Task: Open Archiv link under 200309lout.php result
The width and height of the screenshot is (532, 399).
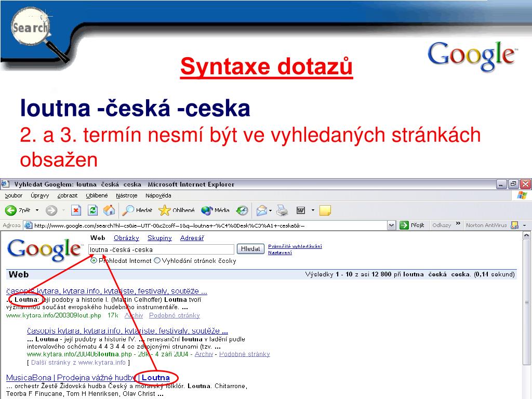Action: [x=134, y=315]
